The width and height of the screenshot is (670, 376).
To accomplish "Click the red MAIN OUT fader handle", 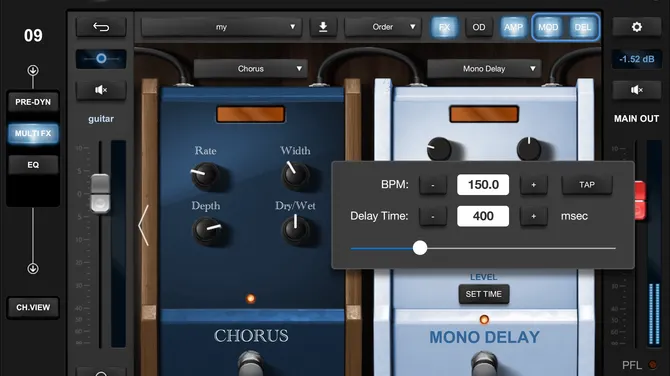I will coord(640,200).
